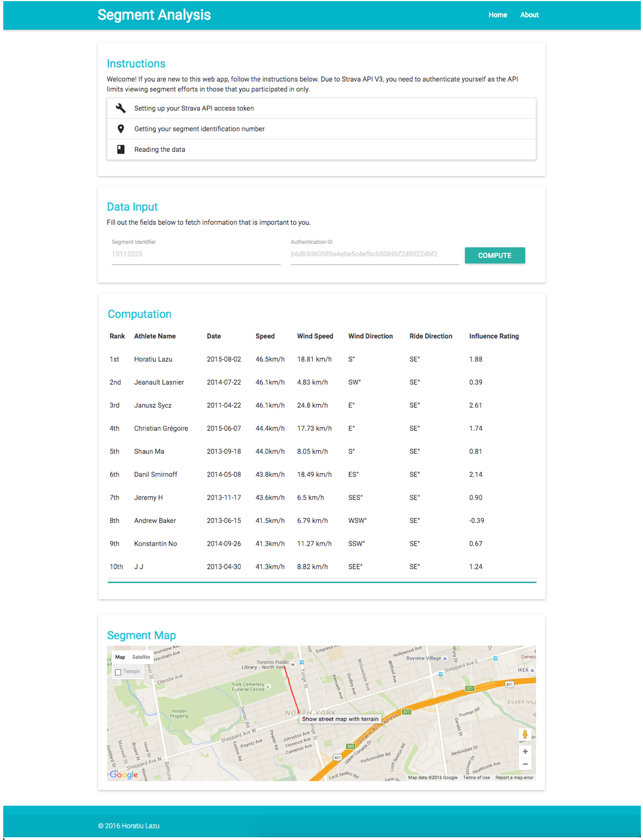
Task: Open the About page link
Action: pyautogui.click(x=529, y=15)
